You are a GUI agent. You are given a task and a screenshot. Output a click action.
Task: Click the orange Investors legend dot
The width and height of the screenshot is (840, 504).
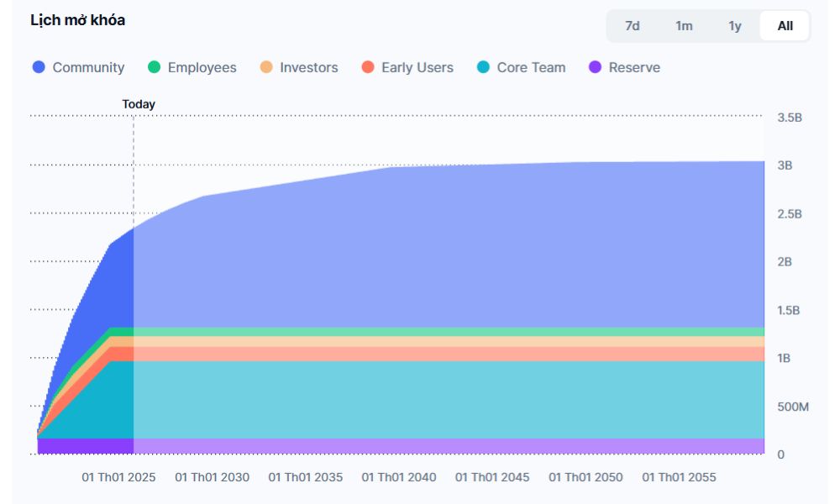click(266, 68)
